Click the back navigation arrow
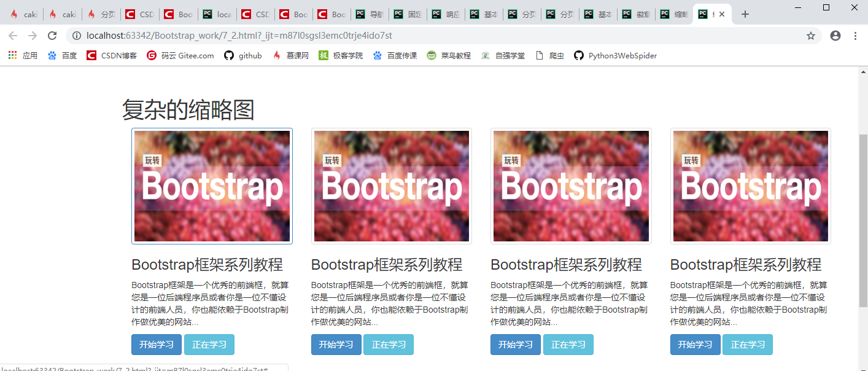The width and height of the screenshot is (868, 371). 13,36
